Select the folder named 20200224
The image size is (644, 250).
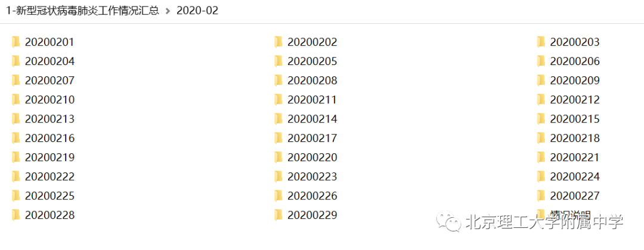click(568, 177)
